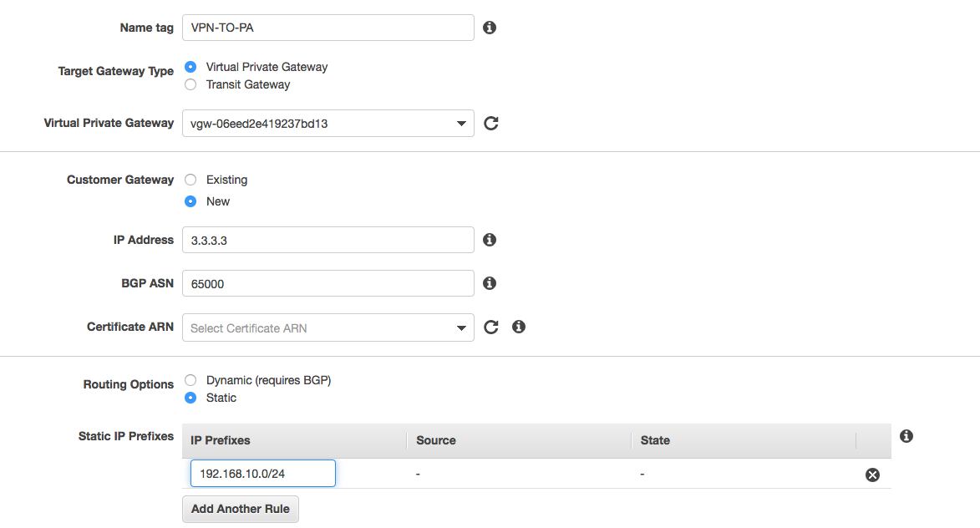Show info icon next to IP Address
This screenshot has width=980, height=528.
point(490,240)
